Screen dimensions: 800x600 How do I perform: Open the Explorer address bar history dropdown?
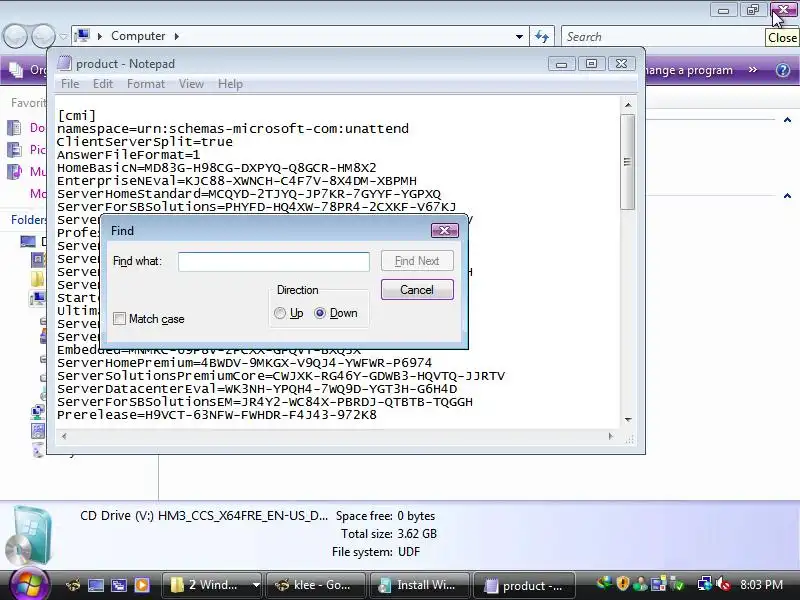click(519, 37)
